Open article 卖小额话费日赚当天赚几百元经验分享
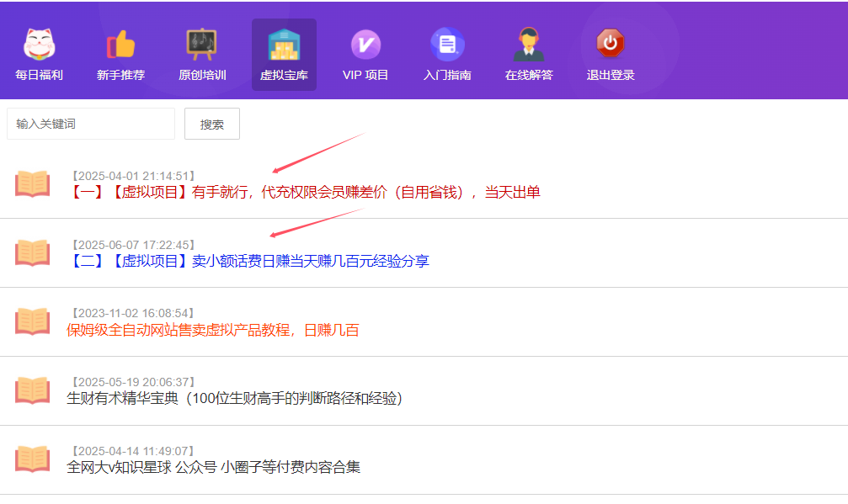Viewport: 848px width, 504px height. click(x=248, y=262)
